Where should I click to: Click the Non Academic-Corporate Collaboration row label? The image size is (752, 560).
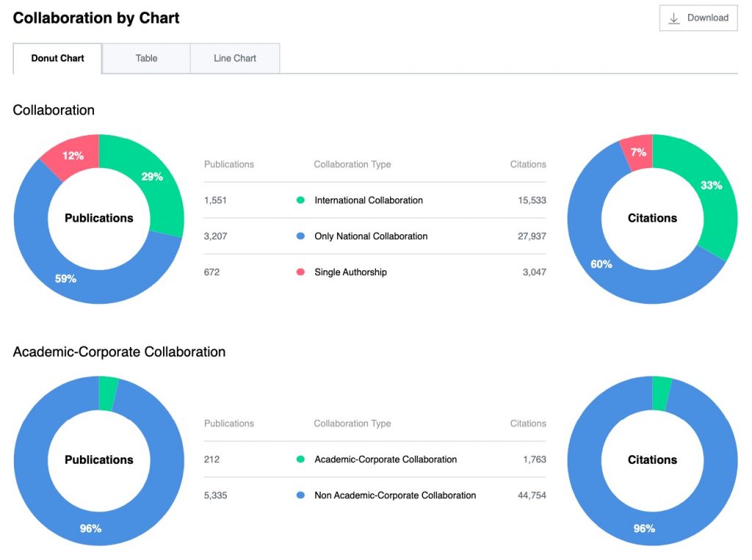click(395, 495)
